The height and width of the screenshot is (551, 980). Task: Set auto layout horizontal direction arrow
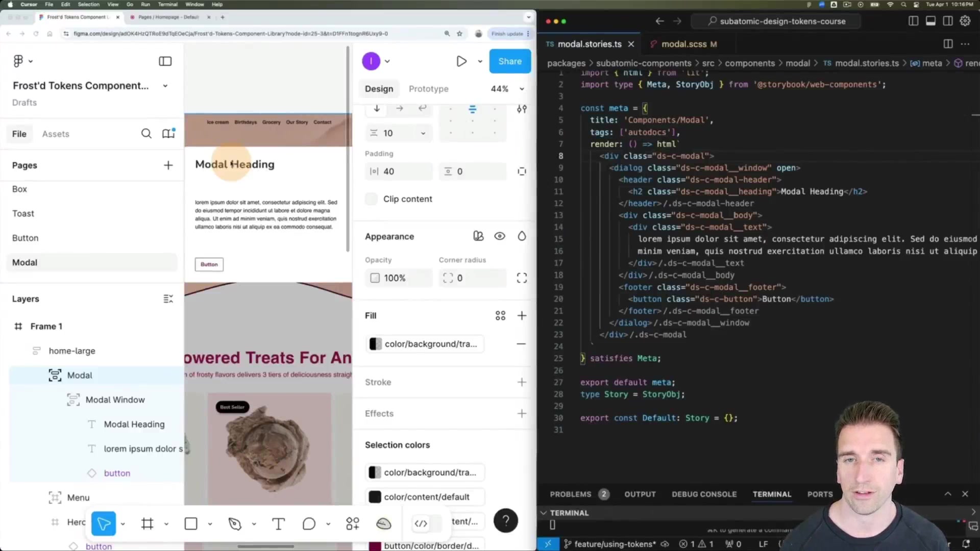pos(399,108)
